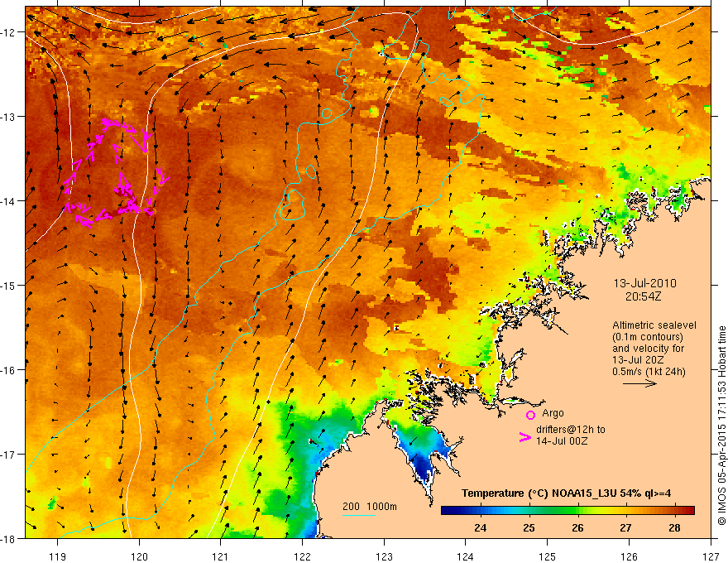The width and height of the screenshot is (728, 563).
Task: Click the longitude axis label '124'
Action: coord(466,556)
